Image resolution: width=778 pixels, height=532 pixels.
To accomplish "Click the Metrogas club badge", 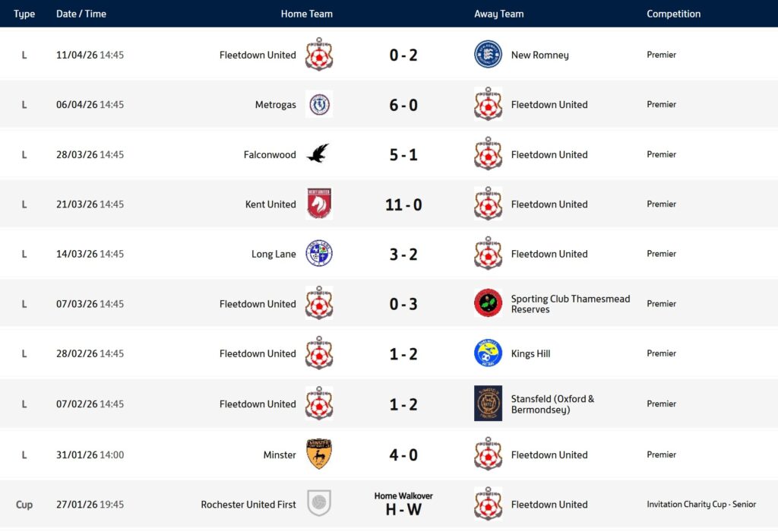I will (319, 105).
